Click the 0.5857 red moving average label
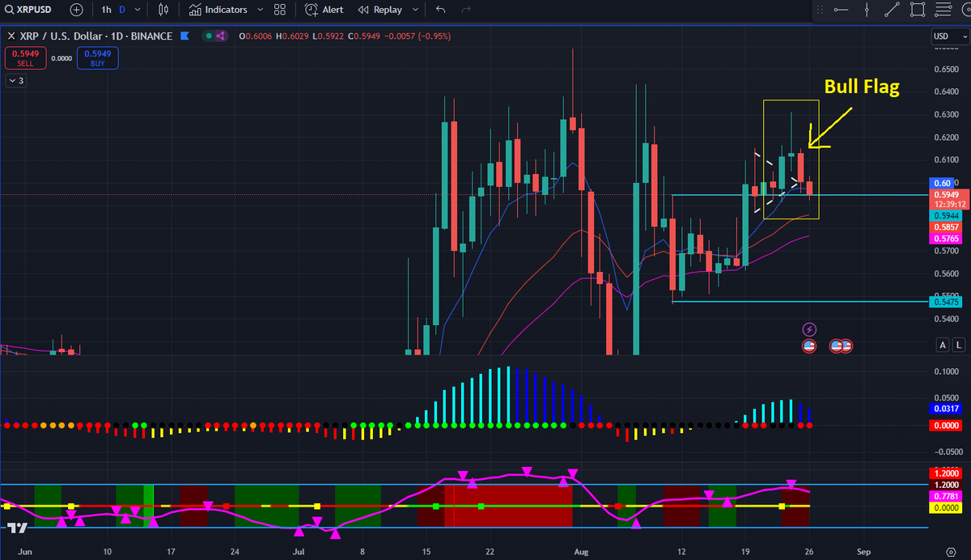 (944, 228)
